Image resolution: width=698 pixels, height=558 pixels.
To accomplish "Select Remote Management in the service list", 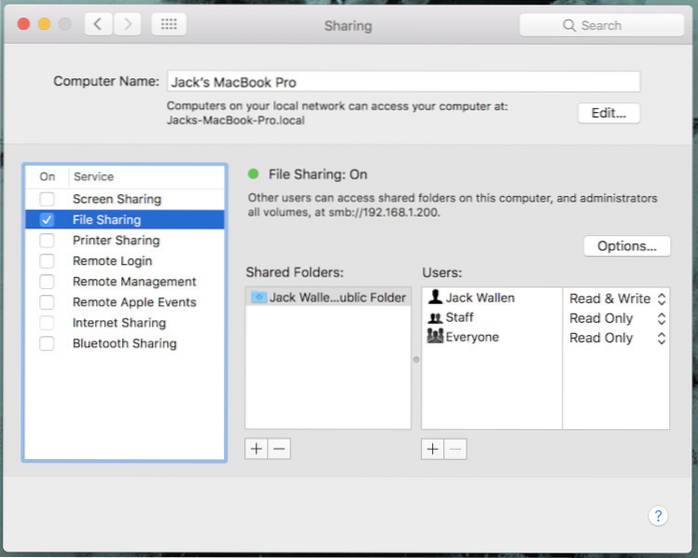I will 134,282.
